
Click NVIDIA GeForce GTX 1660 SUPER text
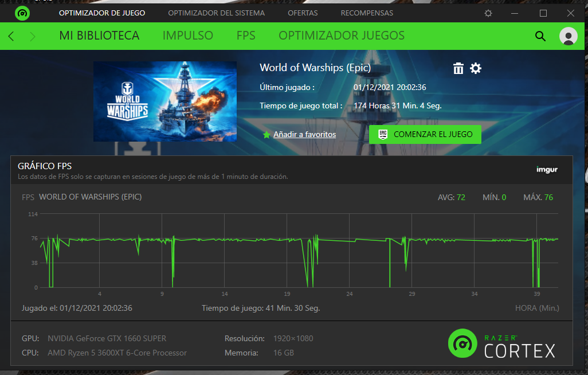107,338
